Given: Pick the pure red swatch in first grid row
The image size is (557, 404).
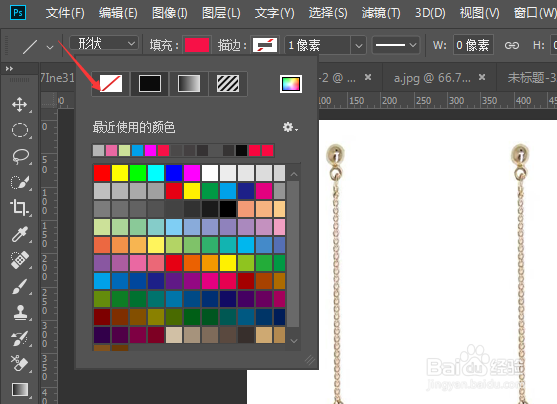Looking at the screenshot, I should coord(102,173).
